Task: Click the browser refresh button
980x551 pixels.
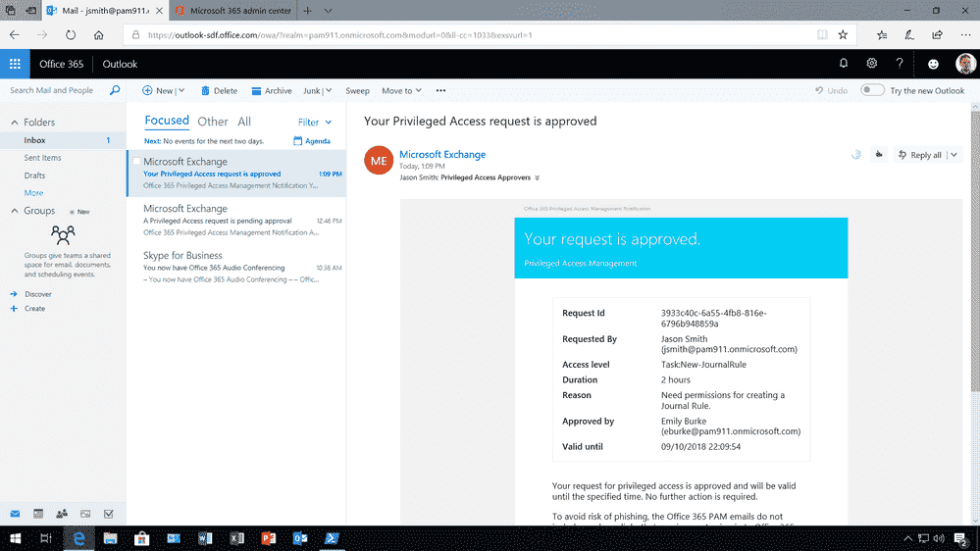Action: click(71, 35)
